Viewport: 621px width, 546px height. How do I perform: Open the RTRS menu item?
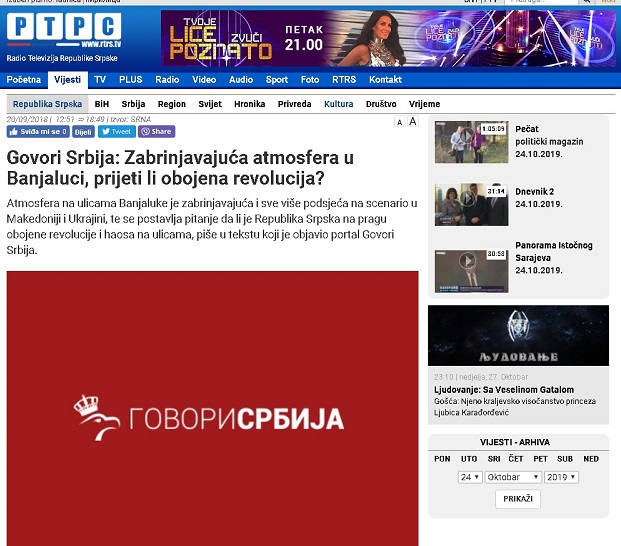point(344,80)
